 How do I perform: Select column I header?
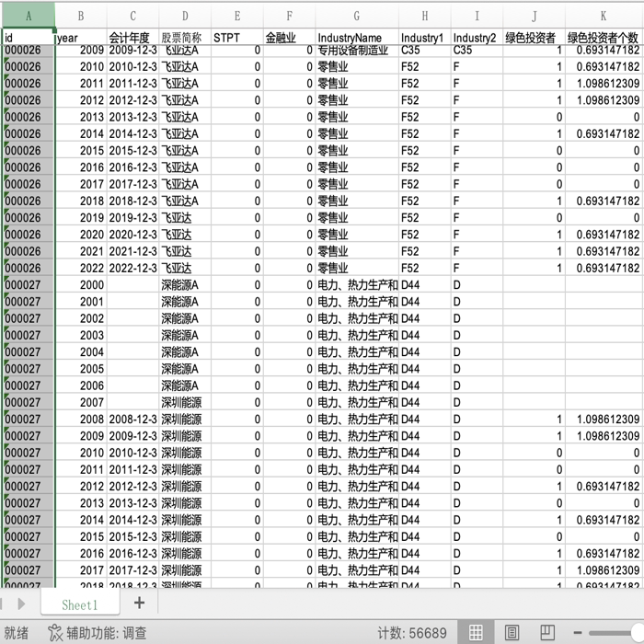(x=477, y=16)
